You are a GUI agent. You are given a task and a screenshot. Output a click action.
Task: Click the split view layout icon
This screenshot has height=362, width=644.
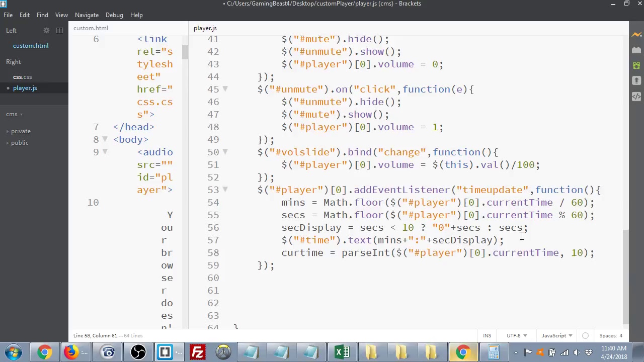[x=59, y=31]
